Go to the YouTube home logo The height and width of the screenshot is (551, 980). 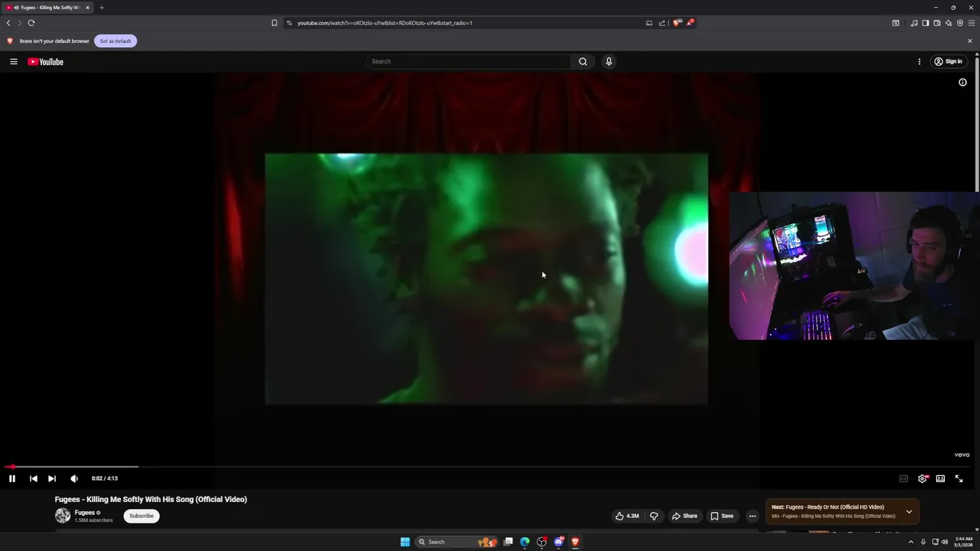pos(46,61)
